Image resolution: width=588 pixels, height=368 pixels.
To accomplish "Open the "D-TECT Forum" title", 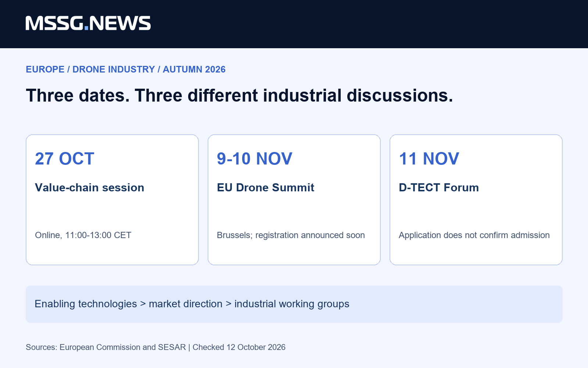I will click(439, 187).
